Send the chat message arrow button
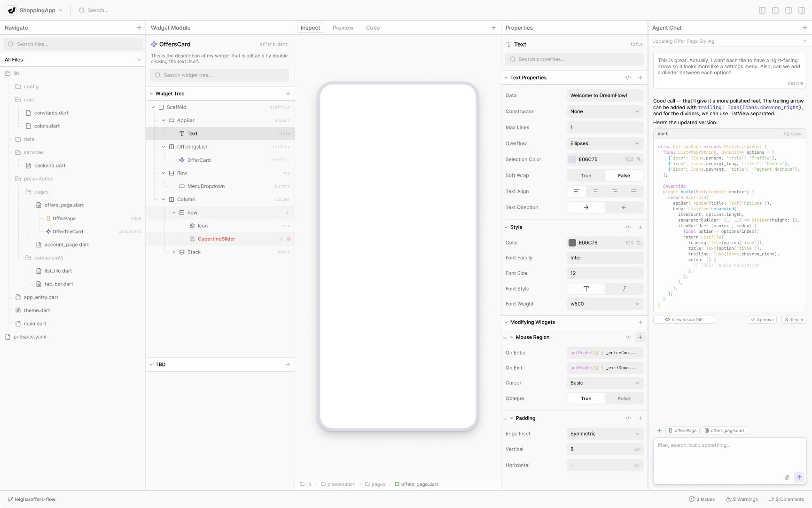 click(799, 477)
